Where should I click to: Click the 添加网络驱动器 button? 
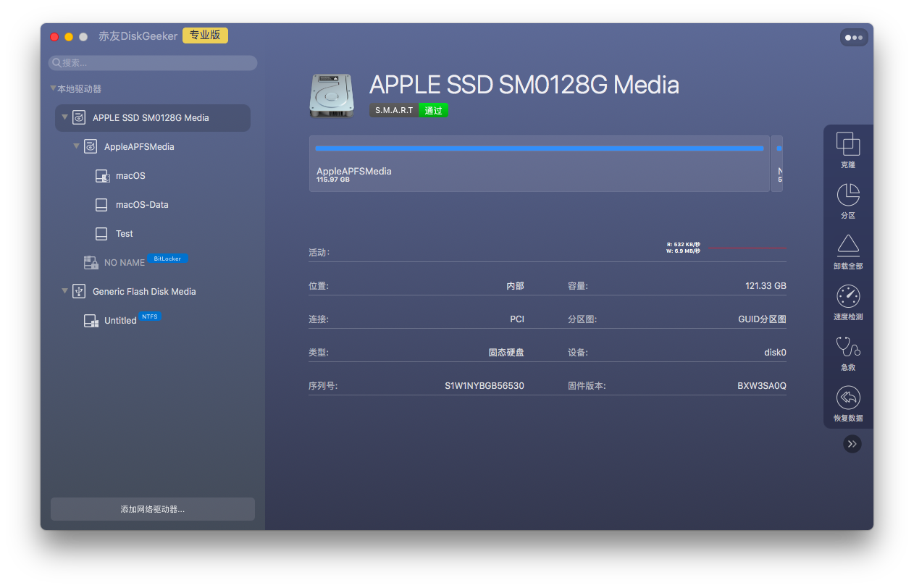[152, 509]
